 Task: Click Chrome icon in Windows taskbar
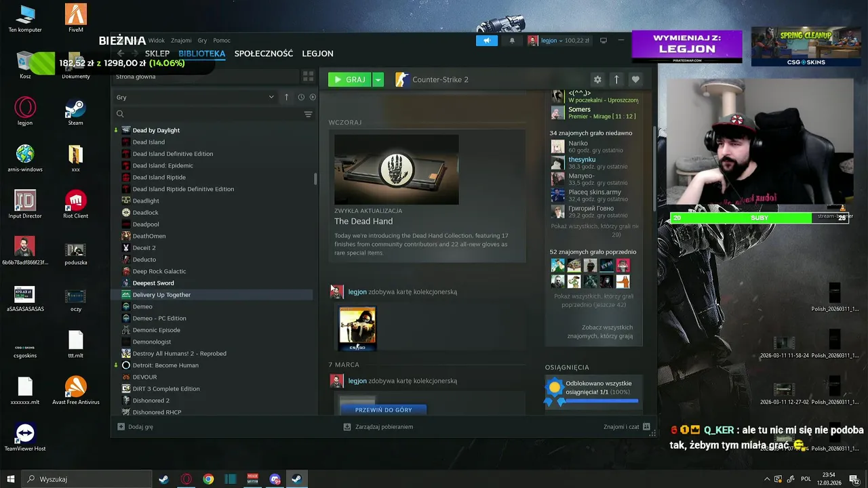coord(208,479)
